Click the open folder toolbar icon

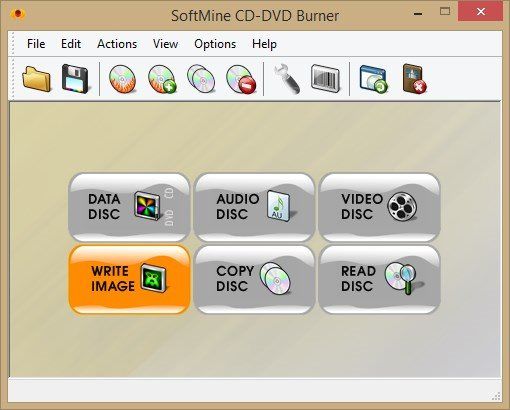point(36,79)
